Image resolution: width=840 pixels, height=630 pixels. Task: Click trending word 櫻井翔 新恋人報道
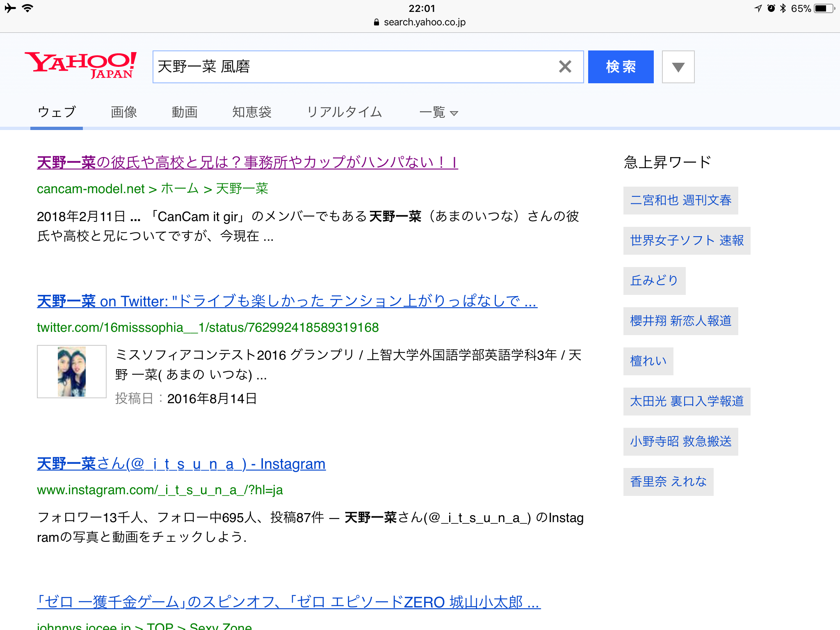click(681, 321)
